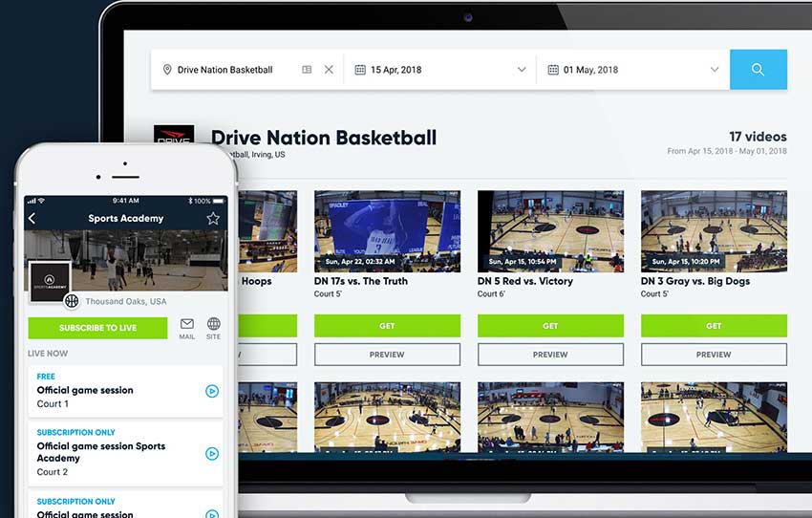Click the location pin icon

point(167,70)
